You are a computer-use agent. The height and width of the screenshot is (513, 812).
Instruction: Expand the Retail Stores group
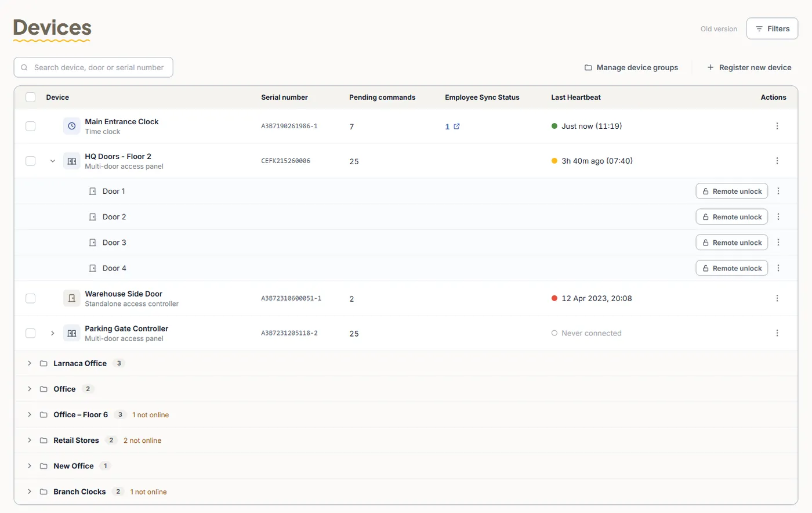(30, 440)
